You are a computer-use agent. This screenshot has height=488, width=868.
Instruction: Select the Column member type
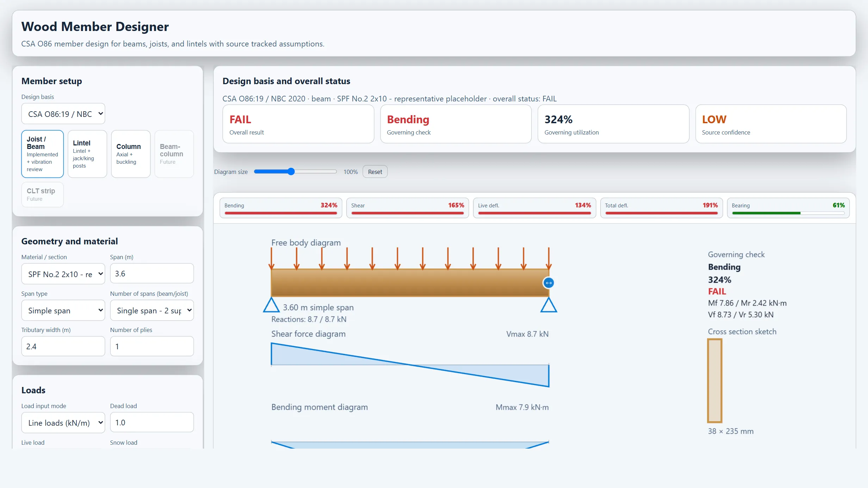pyautogui.click(x=131, y=154)
